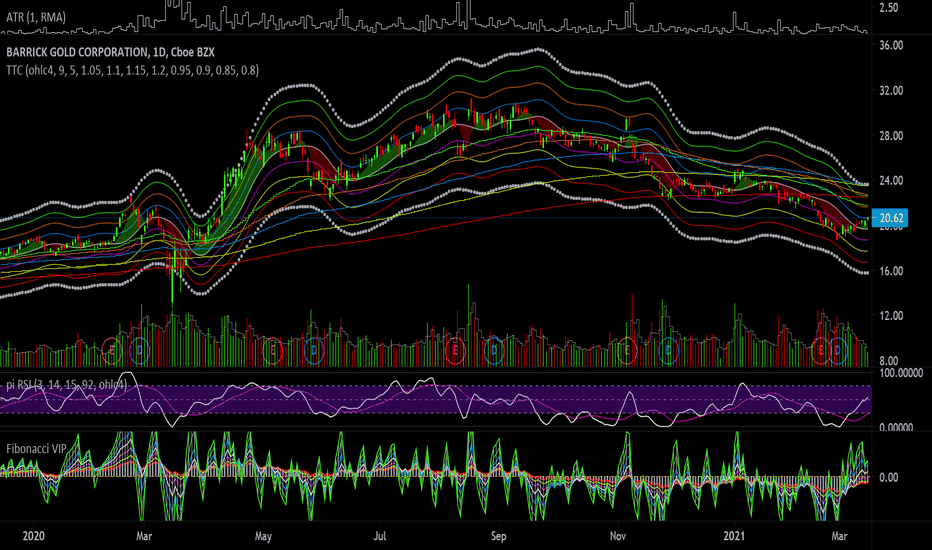Click the 32.00 price axis label

click(x=891, y=90)
